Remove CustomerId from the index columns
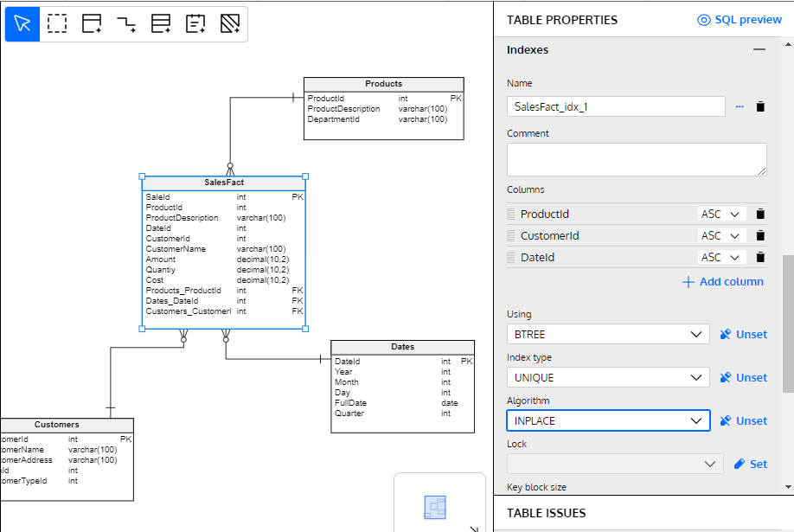The height and width of the screenshot is (532, 794). (x=760, y=236)
